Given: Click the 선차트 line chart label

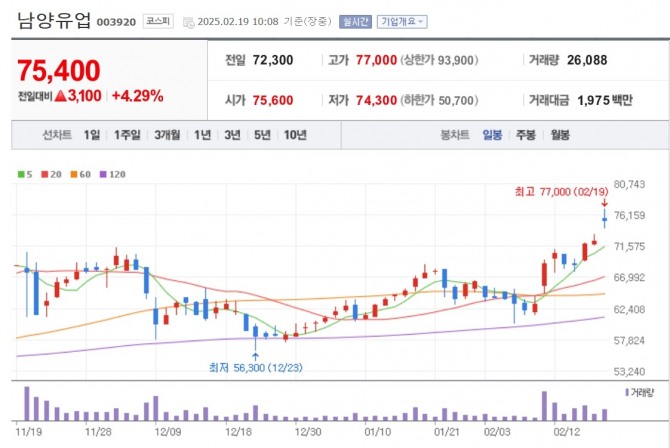Looking at the screenshot, I should [x=57, y=135].
